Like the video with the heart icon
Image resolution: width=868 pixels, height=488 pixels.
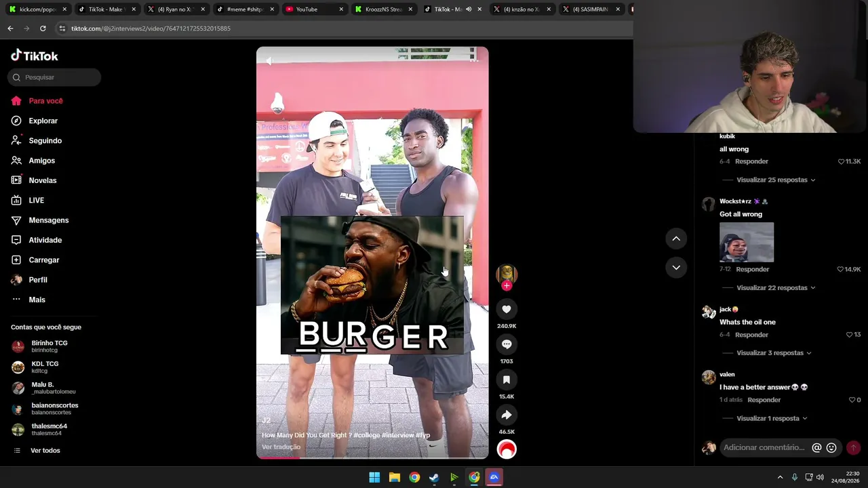coord(507,309)
